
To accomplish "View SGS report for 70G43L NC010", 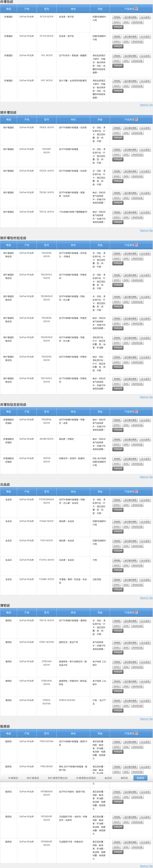I will [126, 133].
